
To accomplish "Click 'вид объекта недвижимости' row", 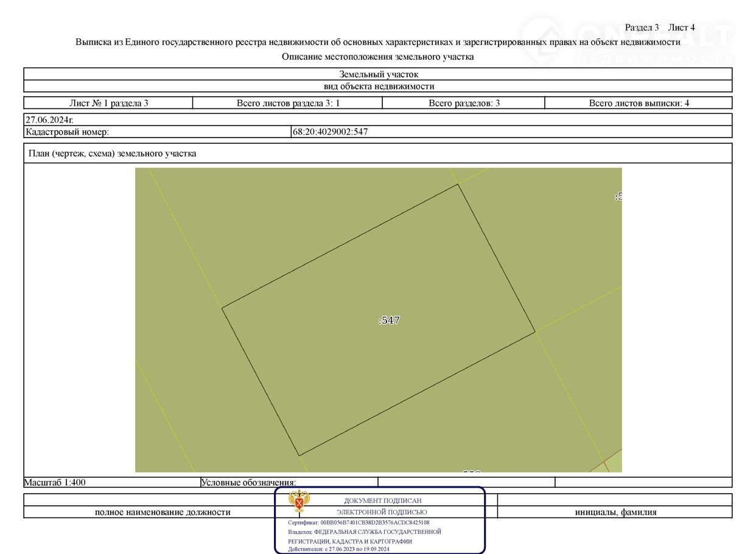I will click(378, 86).
